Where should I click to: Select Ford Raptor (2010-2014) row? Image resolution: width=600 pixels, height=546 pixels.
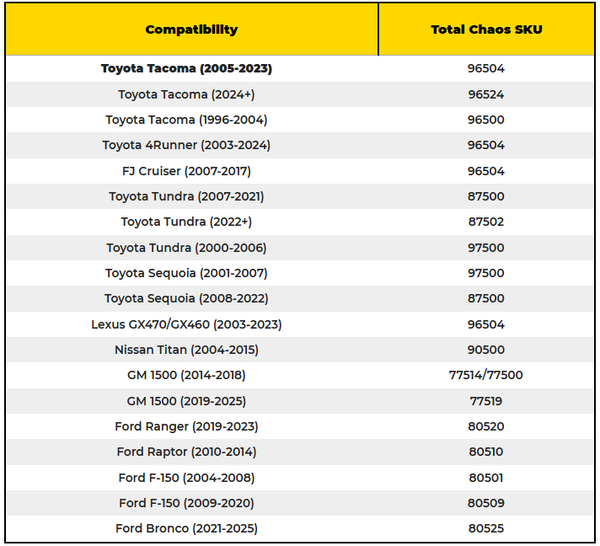click(186, 451)
